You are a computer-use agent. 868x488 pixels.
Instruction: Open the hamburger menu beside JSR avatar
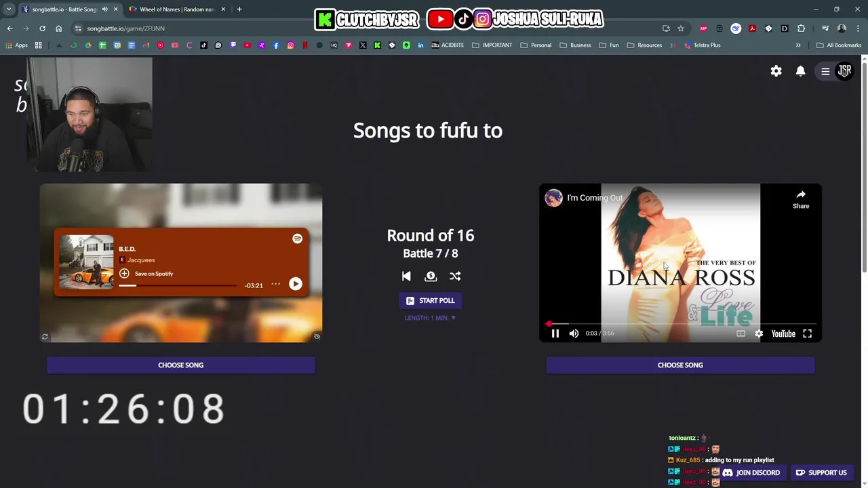(x=825, y=71)
